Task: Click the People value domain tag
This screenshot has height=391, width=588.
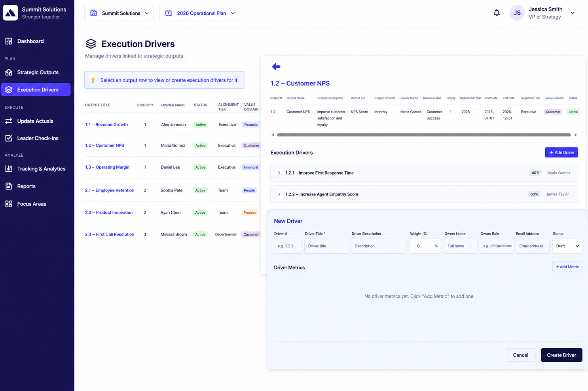Action: pos(249,190)
